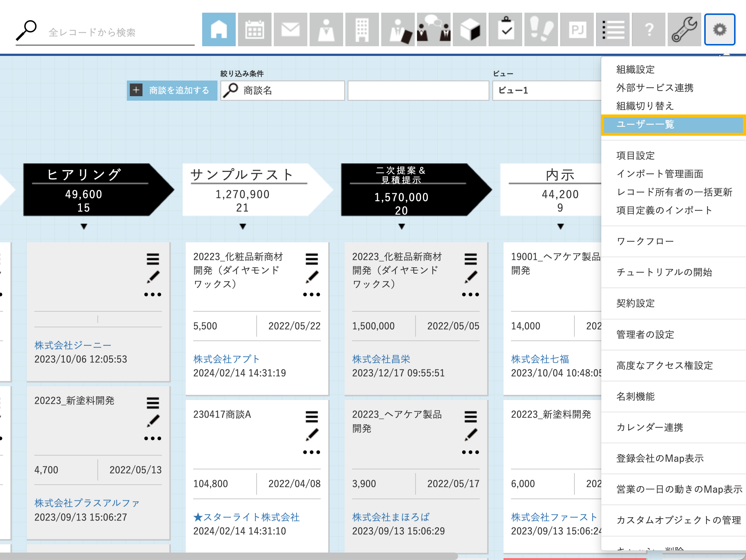
Task: Select ワークフロー menu item
Action: (x=645, y=241)
